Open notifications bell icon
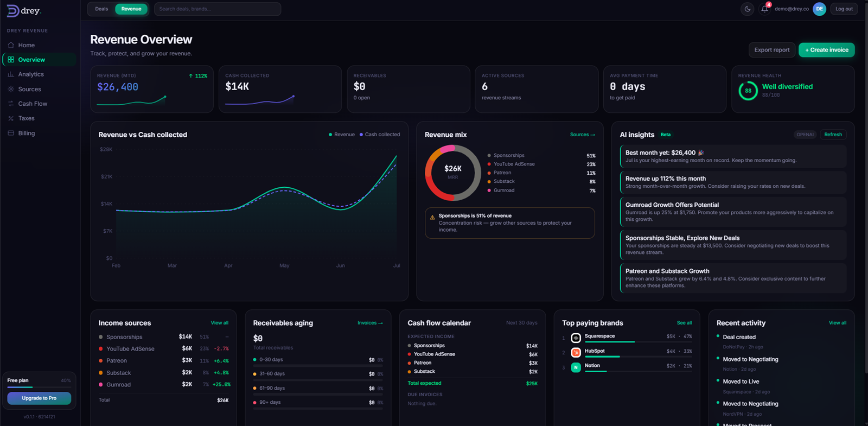 point(765,9)
